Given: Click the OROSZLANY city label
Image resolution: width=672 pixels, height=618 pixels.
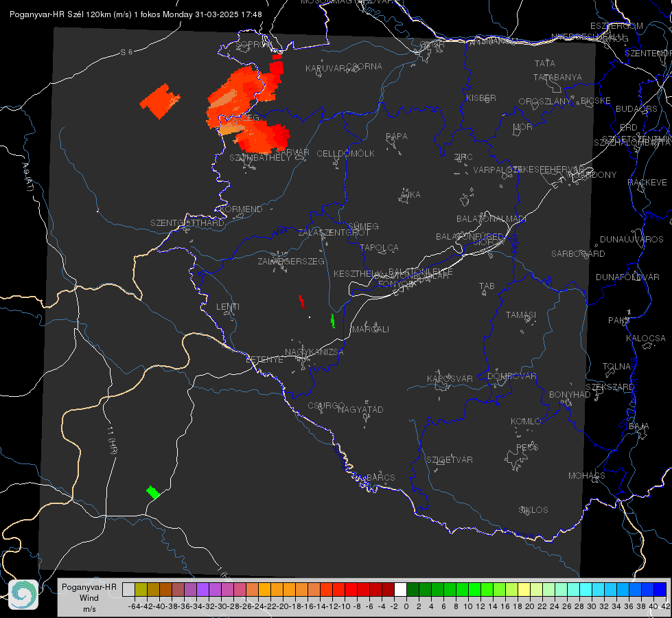Looking at the screenshot, I should coord(545,102).
